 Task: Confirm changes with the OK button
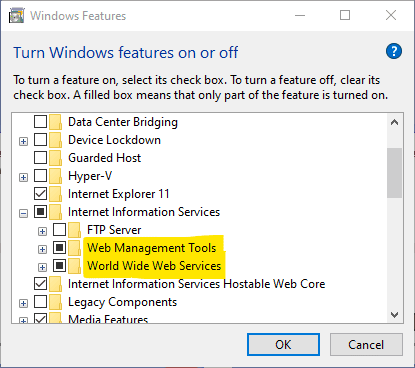click(x=283, y=345)
